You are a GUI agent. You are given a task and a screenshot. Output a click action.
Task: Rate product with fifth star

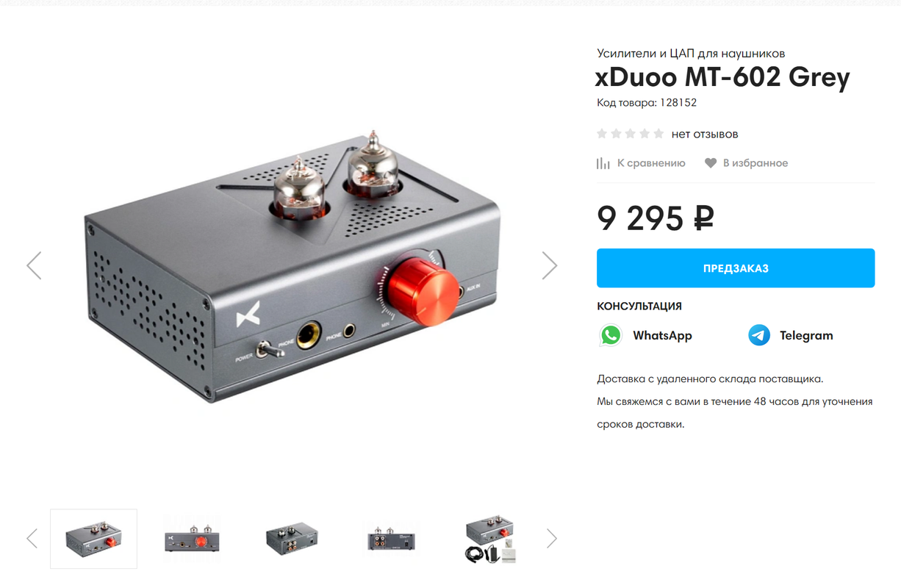(x=658, y=134)
